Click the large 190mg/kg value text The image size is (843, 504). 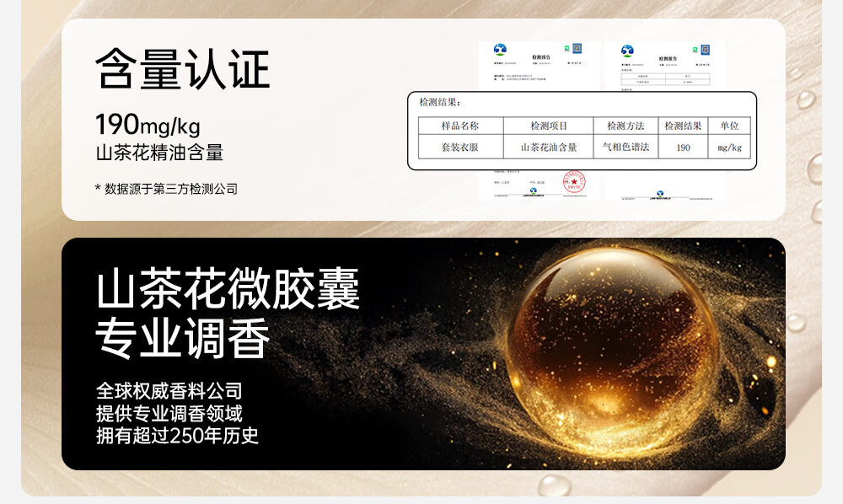click(148, 125)
